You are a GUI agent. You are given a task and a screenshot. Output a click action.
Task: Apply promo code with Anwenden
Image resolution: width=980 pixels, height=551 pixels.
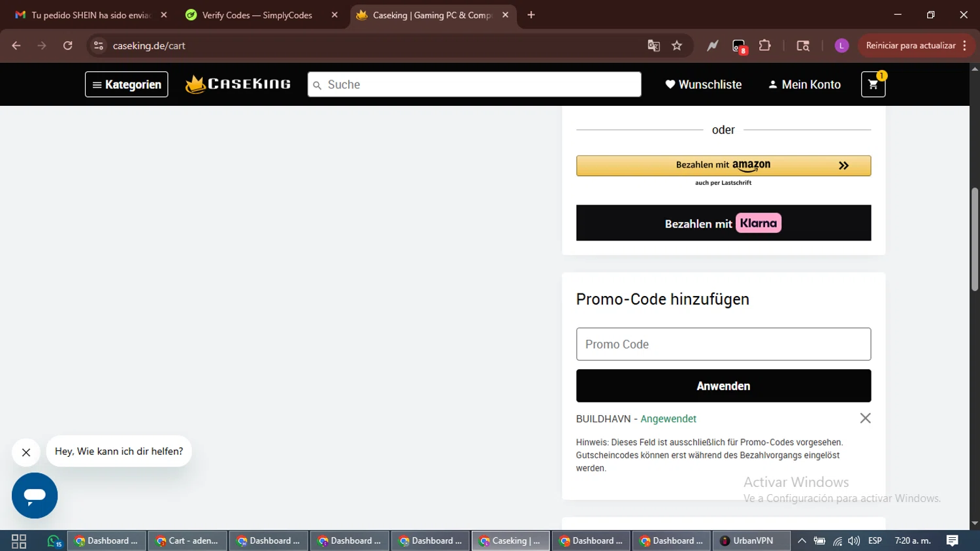(x=723, y=386)
